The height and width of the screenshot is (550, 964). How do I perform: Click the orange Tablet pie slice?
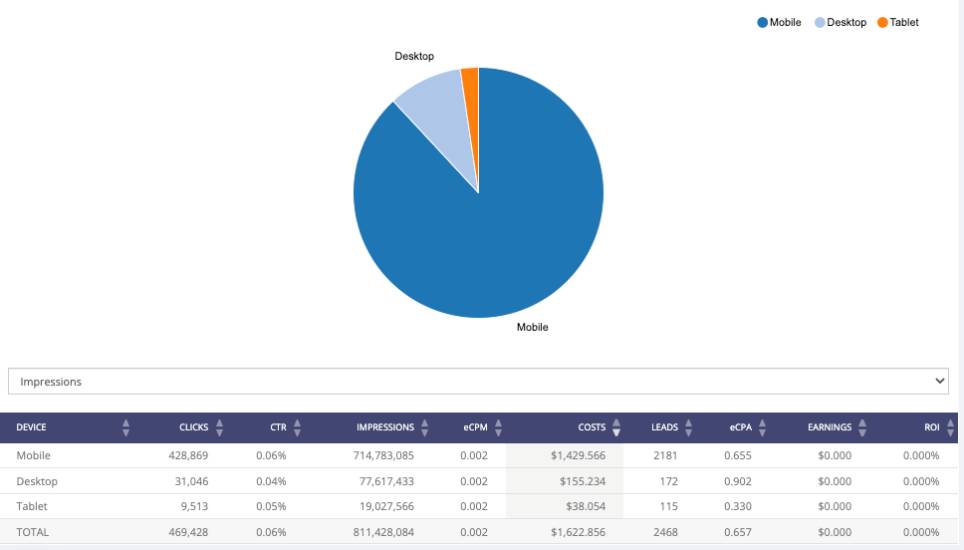[x=470, y=80]
